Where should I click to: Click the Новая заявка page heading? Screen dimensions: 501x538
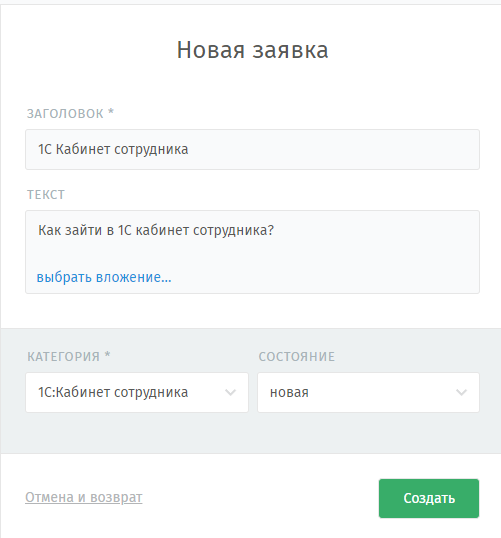tap(253, 50)
